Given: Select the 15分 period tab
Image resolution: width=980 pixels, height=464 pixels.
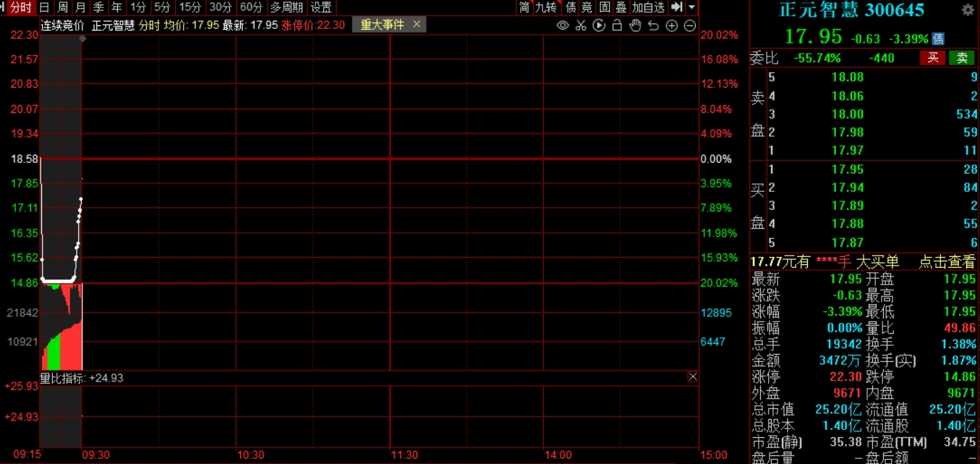Looking at the screenshot, I should tap(190, 7).
